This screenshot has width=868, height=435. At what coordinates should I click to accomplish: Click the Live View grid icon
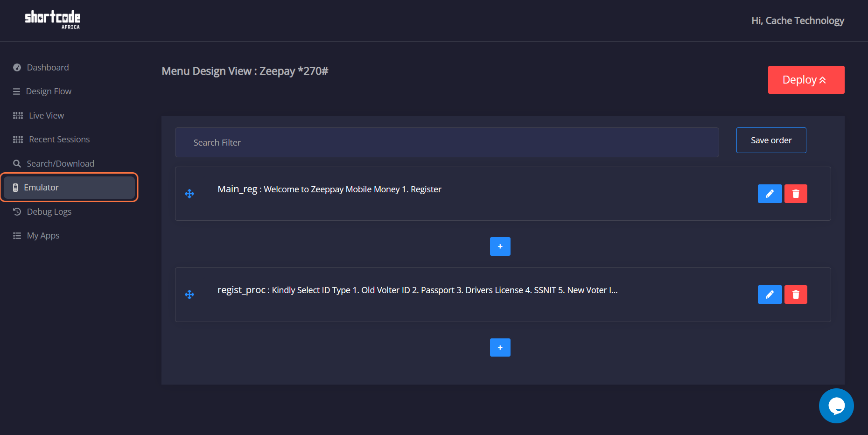(x=18, y=115)
